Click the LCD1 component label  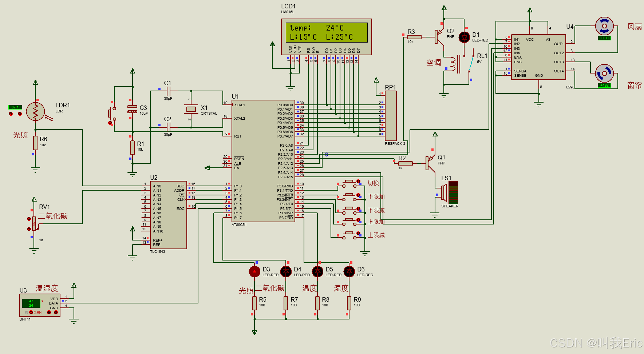[x=288, y=6]
